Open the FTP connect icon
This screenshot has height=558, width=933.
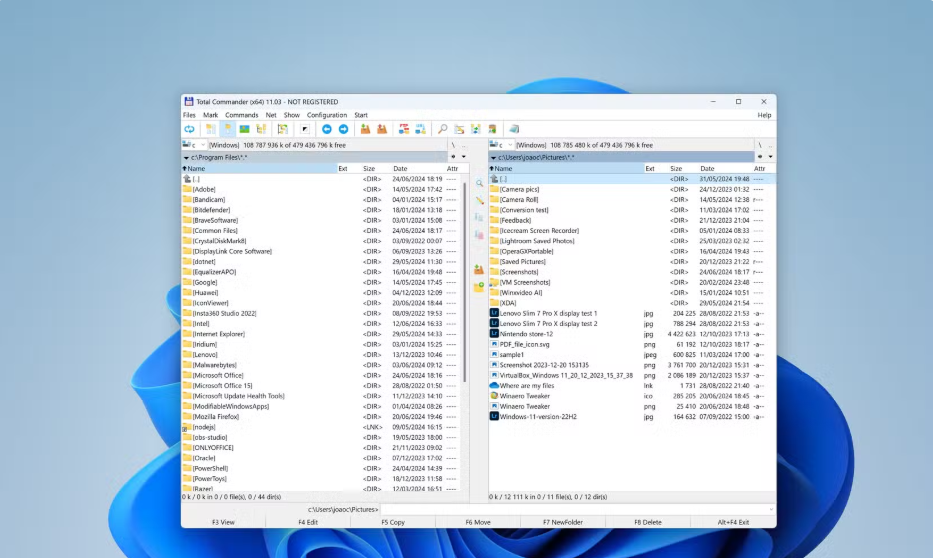pyautogui.click(x=404, y=129)
